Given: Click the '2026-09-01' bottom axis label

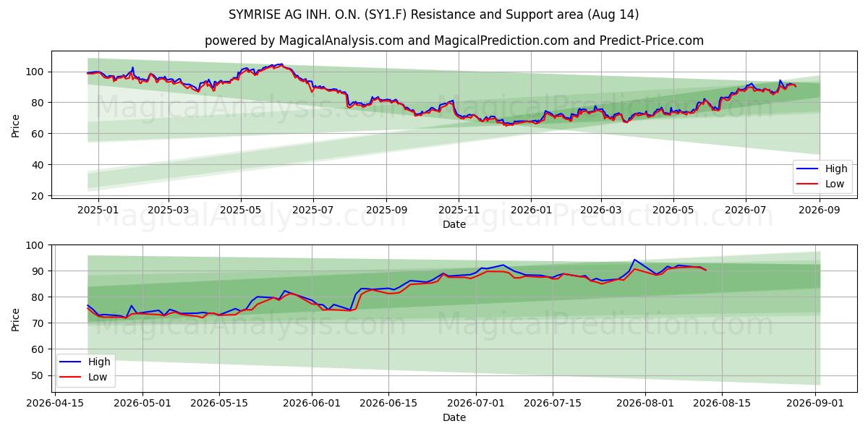Looking at the screenshot, I should coord(816,404).
